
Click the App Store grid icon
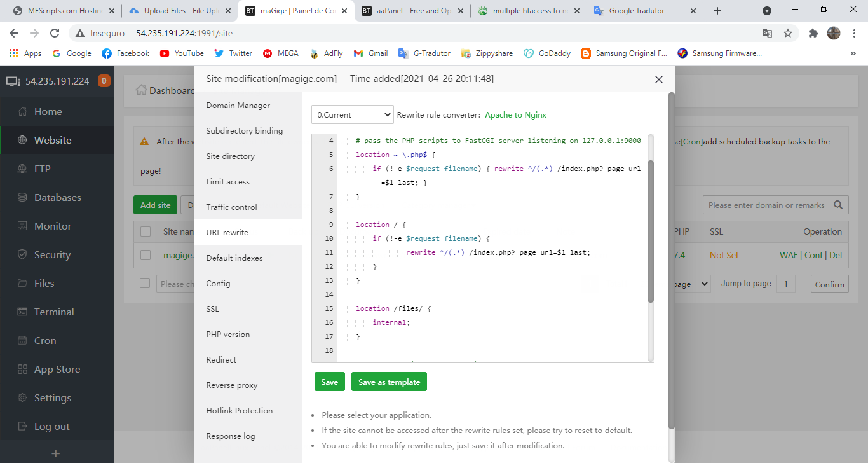[x=23, y=370]
